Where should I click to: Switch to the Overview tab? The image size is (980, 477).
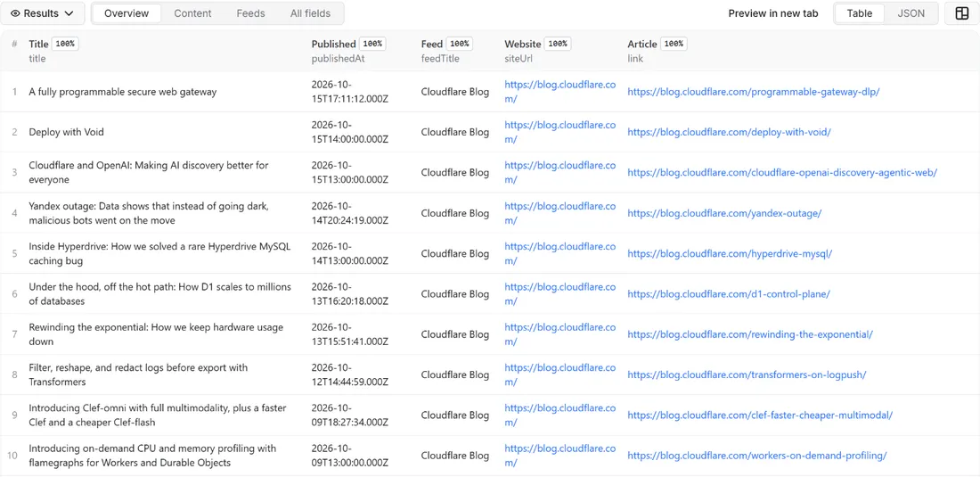127,13
